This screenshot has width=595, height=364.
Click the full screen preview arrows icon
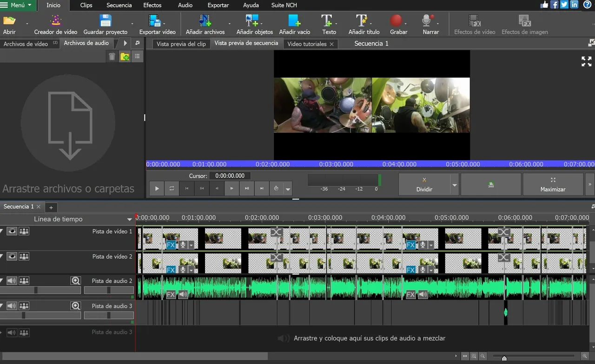(x=587, y=61)
